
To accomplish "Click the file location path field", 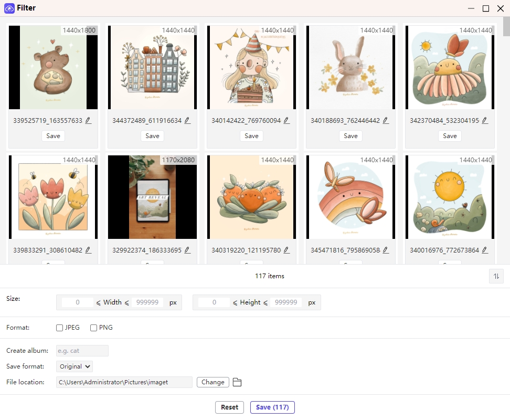I will point(124,382).
